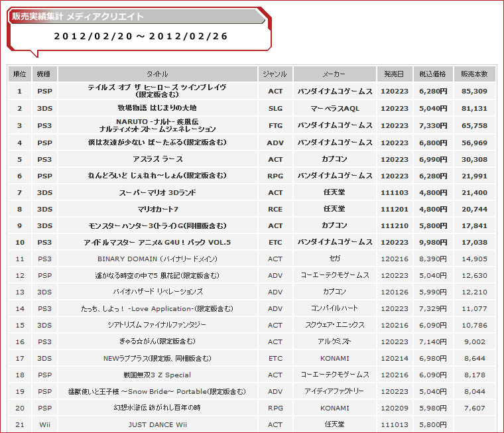Image resolution: width=504 pixels, height=433 pixels.
Task: Click the NARUTO 疾風伝 title cell
Action: 158,125
